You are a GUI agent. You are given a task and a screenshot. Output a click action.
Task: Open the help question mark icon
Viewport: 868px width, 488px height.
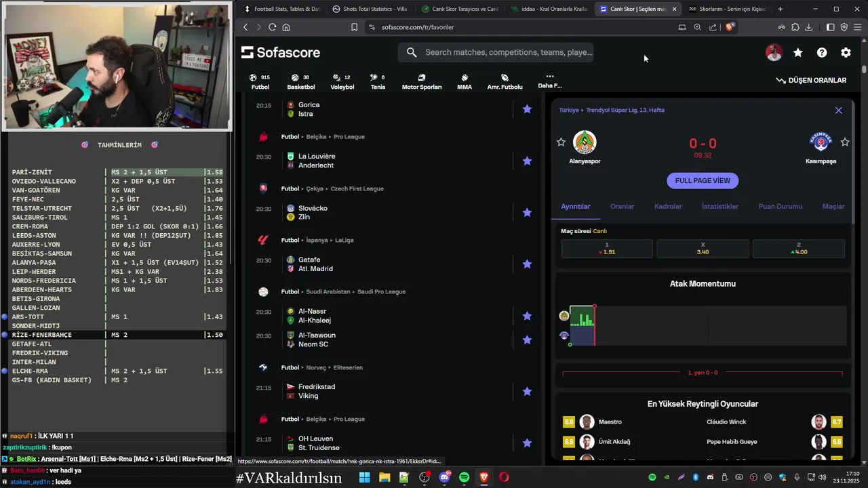click(822, 52)
